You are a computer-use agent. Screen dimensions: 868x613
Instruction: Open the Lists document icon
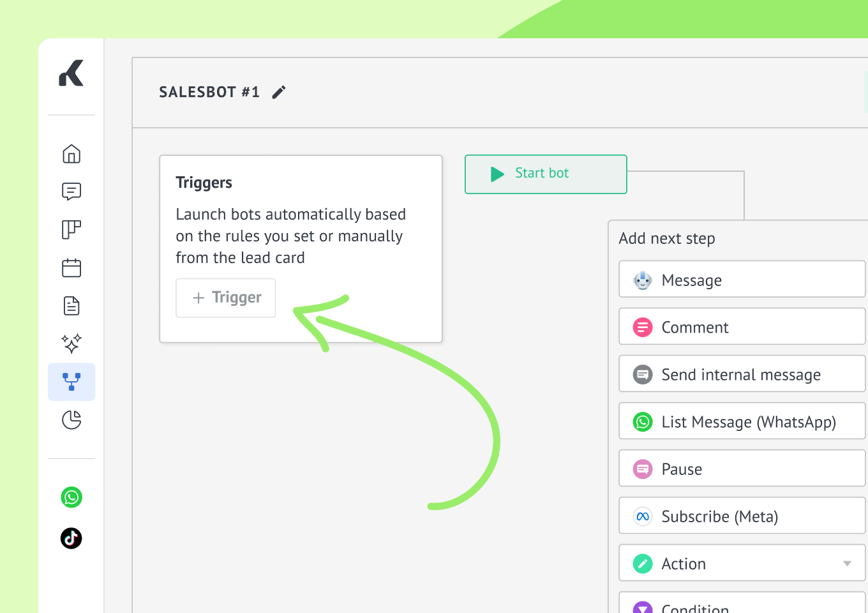pos(71,306)
